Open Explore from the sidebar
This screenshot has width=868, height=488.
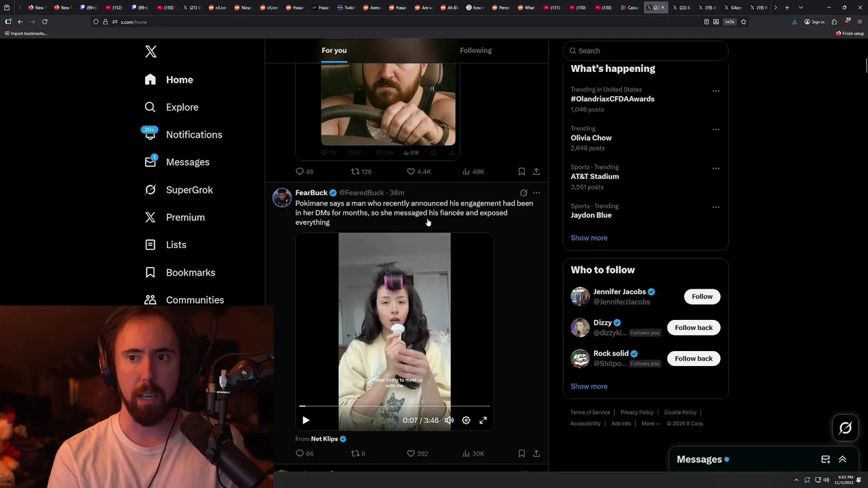point(172,107)
